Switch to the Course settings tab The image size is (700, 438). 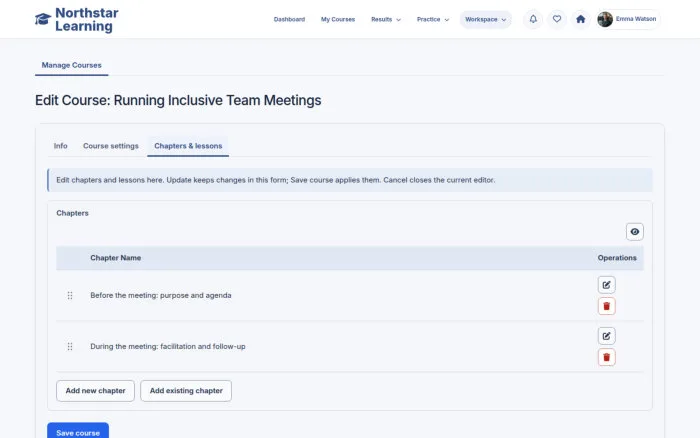click(x=111, y=146)
